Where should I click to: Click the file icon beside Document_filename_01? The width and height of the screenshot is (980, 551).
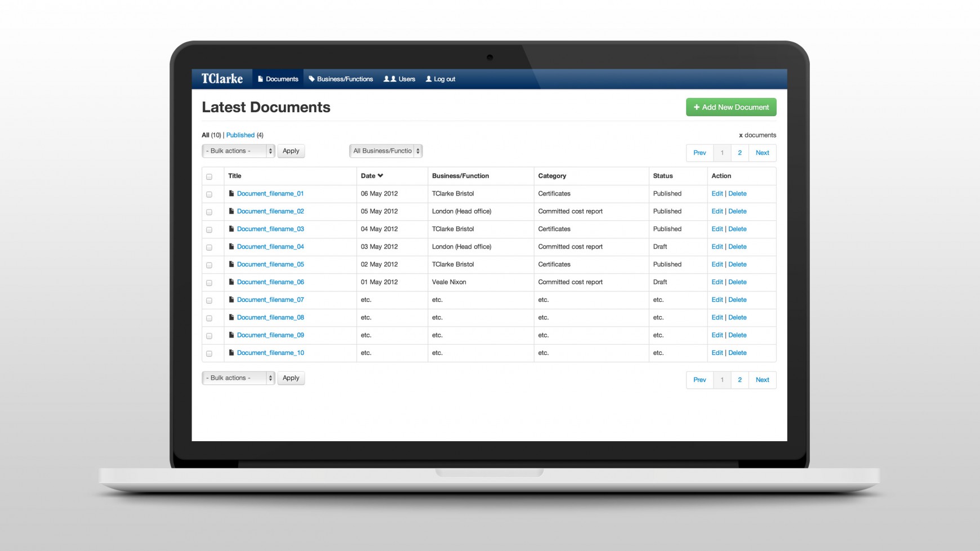[x=231, y=193]
